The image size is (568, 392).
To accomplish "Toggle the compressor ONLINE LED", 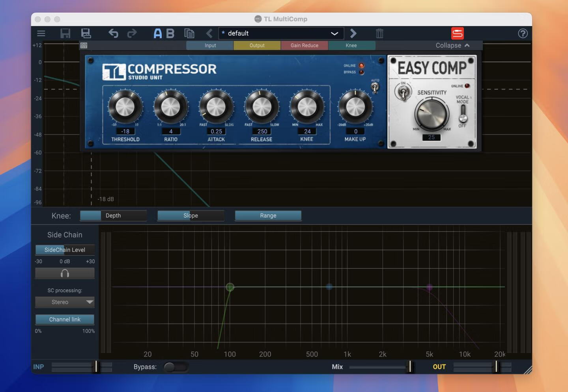I will (361, 66).
